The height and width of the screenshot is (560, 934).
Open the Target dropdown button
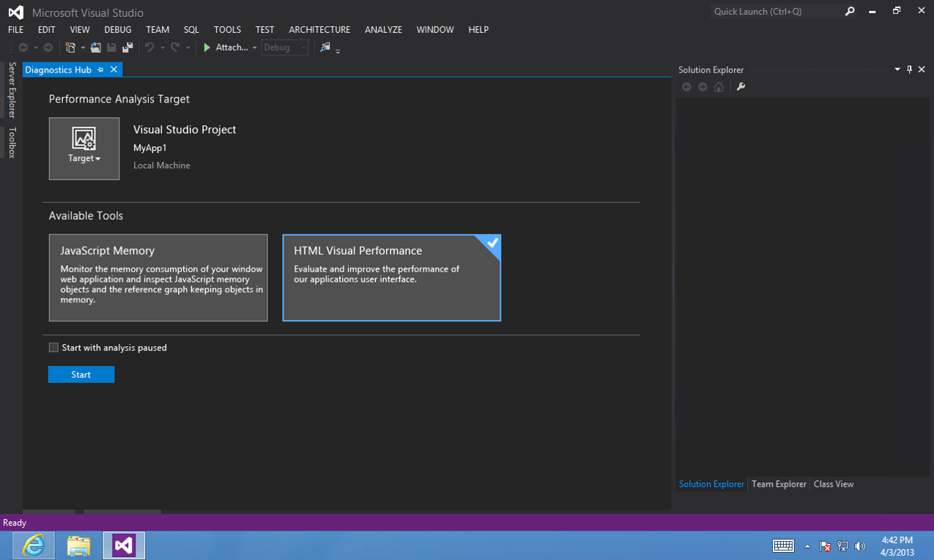click(84, 149)
